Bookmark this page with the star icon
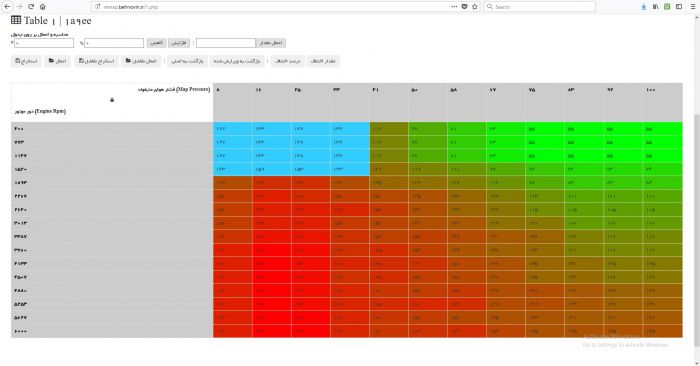Image resolution: width=700 pixels, height=366 pixels. (x=475, y=7)
